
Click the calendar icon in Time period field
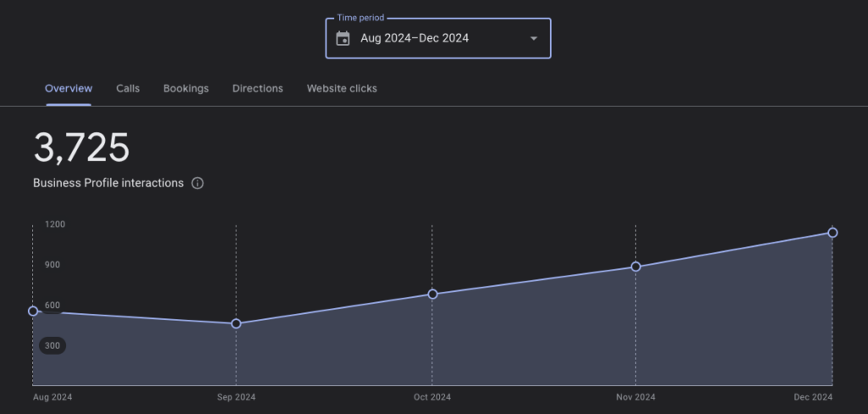click(342, 38)
